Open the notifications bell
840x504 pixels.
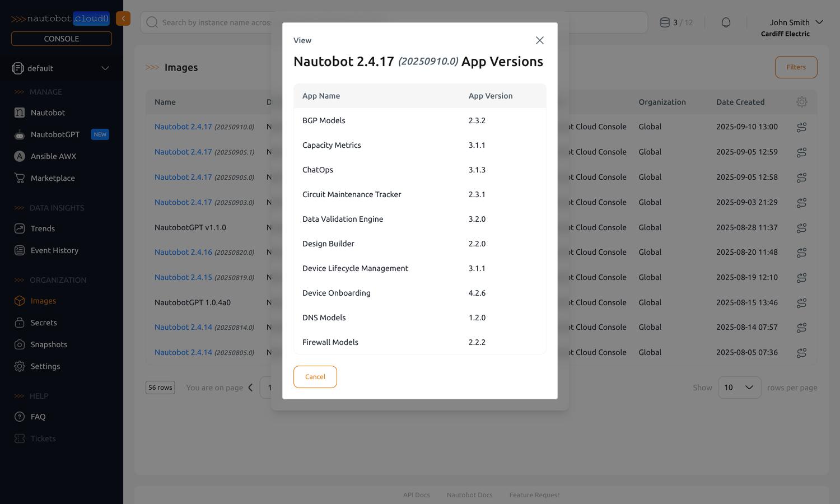(726, 22)
